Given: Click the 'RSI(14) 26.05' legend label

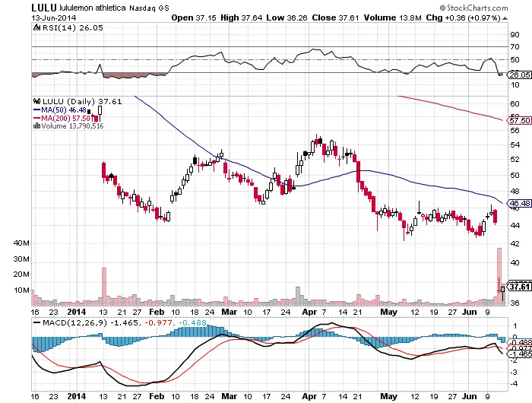Looking at the screenshot, I should point(73,28).
